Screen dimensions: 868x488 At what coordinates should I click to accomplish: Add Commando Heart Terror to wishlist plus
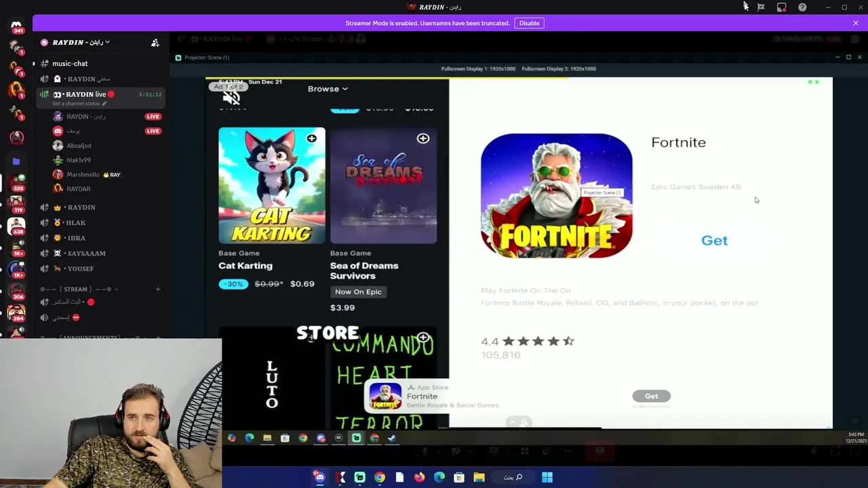pyautogui.click(x=423, y=338)
